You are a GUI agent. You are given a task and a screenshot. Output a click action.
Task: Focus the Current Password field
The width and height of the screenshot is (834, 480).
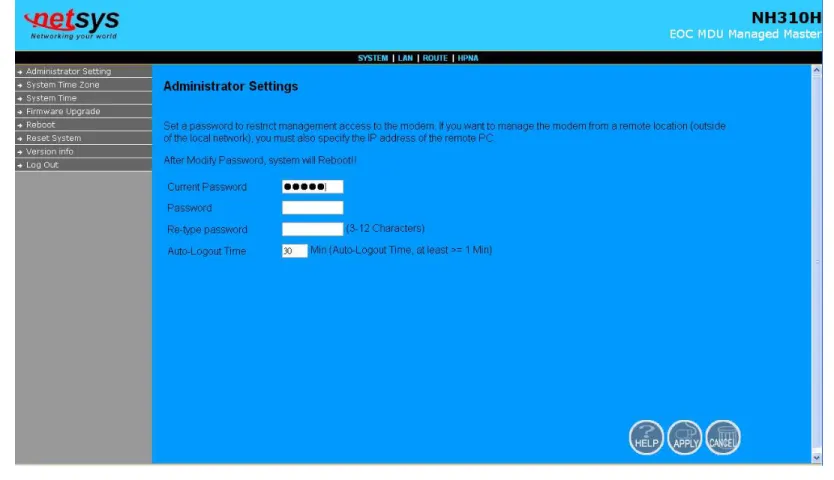pyautogui.click(x=312, y=187)
